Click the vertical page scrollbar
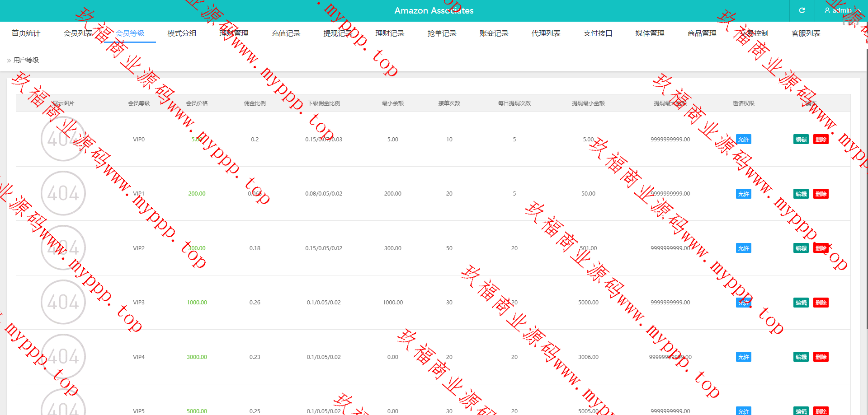868x415 pixels. click(x=866, y=181)
